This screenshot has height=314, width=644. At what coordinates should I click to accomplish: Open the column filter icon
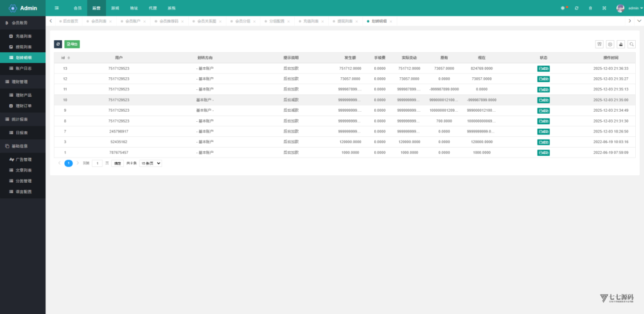(599, 45)
